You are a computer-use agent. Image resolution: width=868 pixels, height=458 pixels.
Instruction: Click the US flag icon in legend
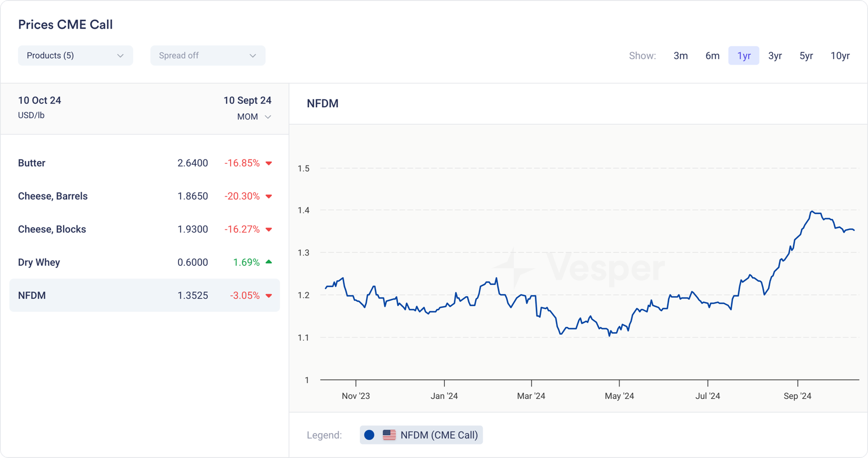389,435
